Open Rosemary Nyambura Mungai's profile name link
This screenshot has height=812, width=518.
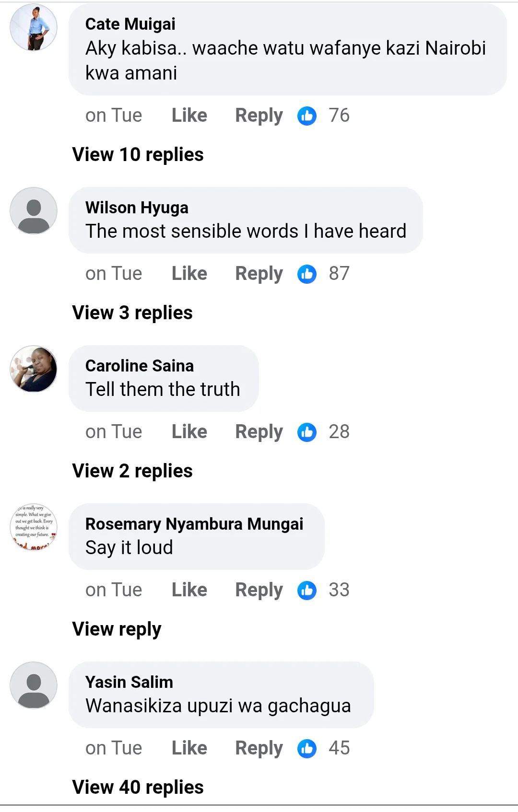click(194, 524)
